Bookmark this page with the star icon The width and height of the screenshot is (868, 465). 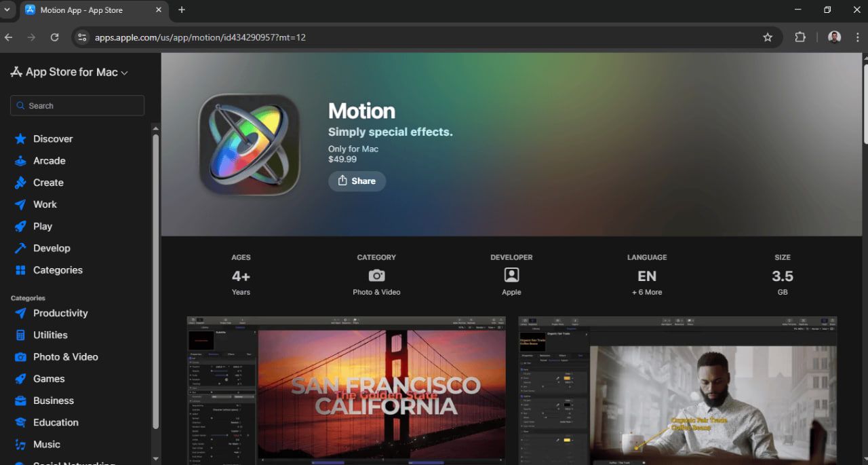click(x=768, y=37)
